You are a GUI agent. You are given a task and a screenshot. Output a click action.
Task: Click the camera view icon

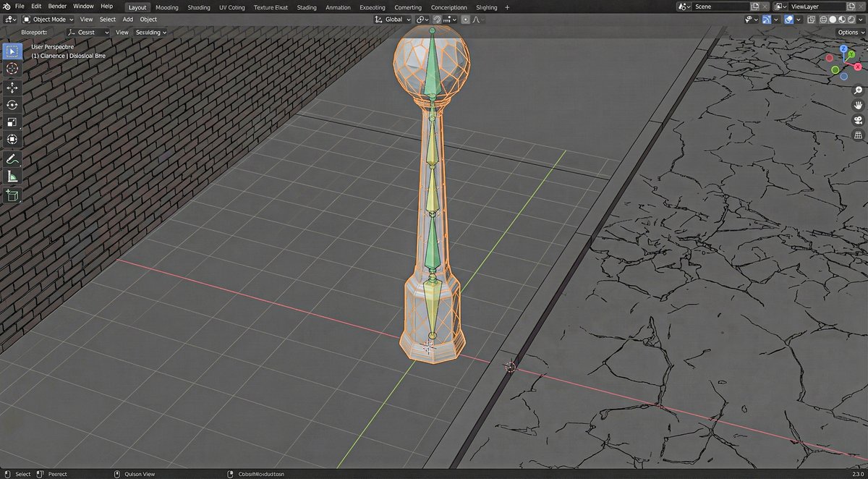[x=858, y=120]
